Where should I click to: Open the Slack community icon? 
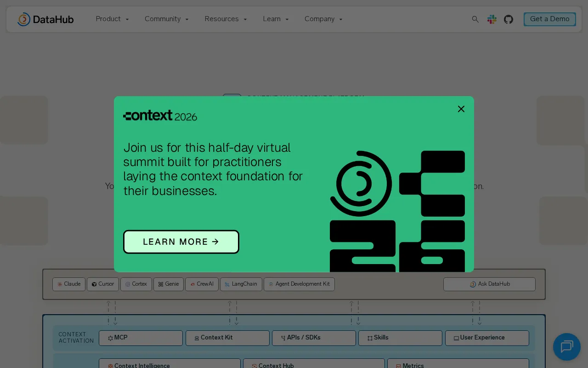coord(492,19)
